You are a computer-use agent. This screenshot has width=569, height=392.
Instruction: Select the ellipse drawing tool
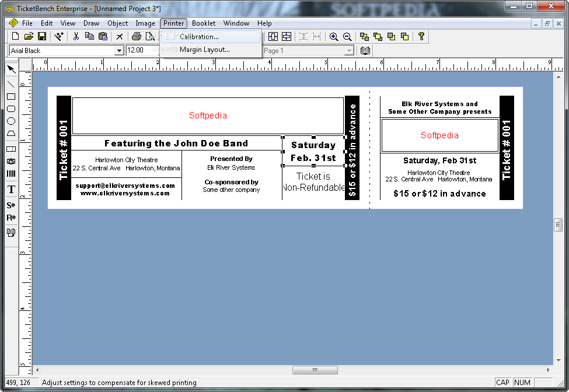(x=11, y=121)
